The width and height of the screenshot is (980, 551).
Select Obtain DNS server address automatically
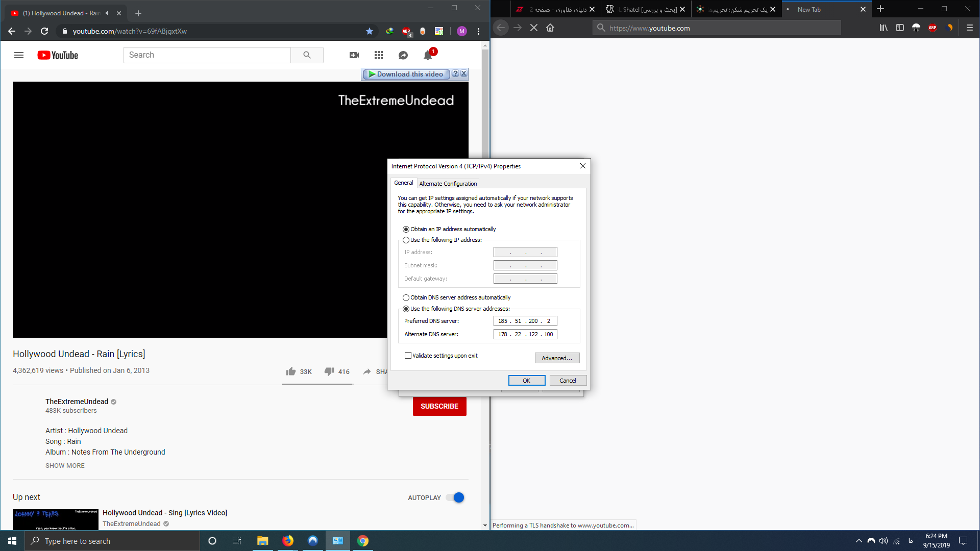pyautogui.click(x=456, y=297)
